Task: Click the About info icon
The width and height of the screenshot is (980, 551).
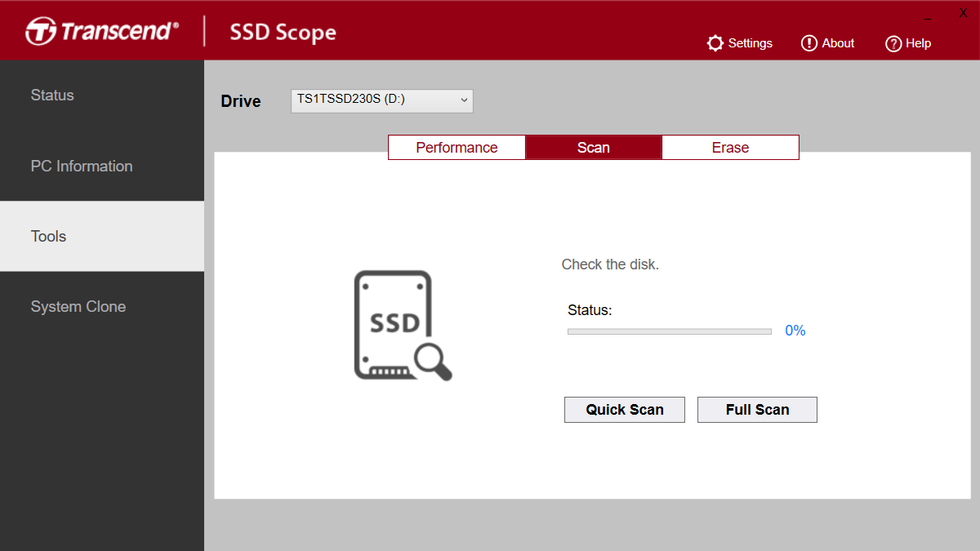Action: [809, 43]
